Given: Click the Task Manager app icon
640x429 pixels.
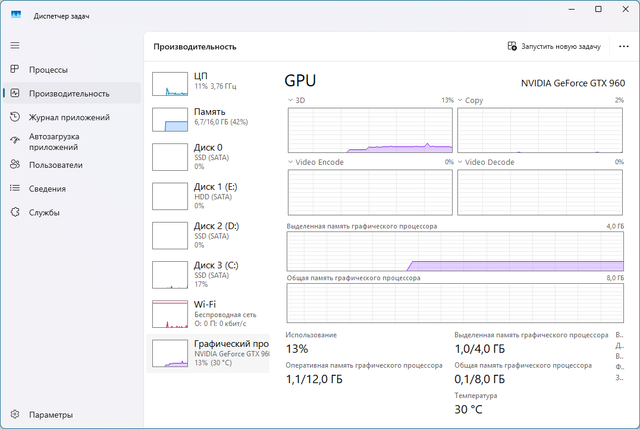Looking at the screenshot, I should click(x=16, y=15).
